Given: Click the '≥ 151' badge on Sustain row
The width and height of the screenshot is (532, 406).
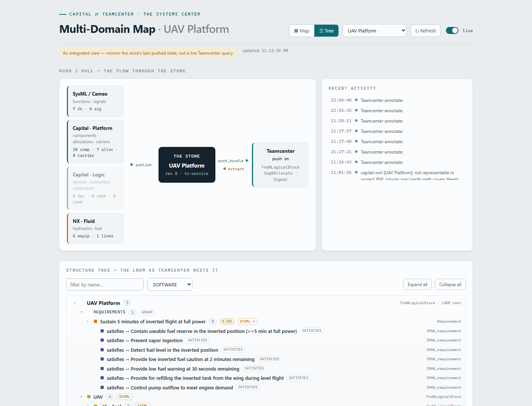Looking at the screenshot, I should 227,321.
